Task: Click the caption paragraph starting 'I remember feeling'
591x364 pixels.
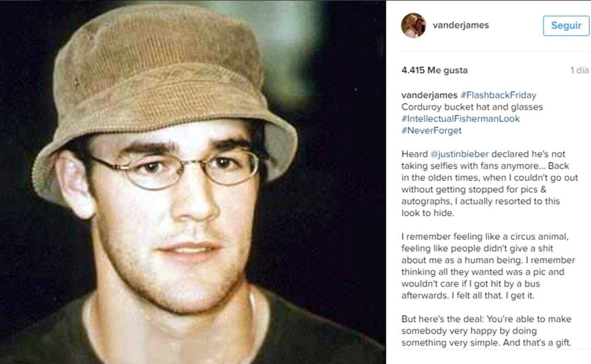Action: point(488,266)
